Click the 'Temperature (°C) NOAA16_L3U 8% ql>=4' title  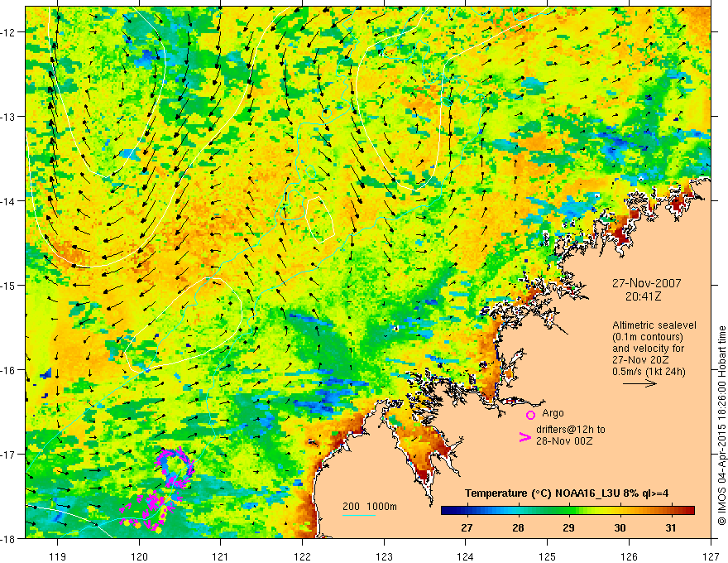tap(567, 493)
